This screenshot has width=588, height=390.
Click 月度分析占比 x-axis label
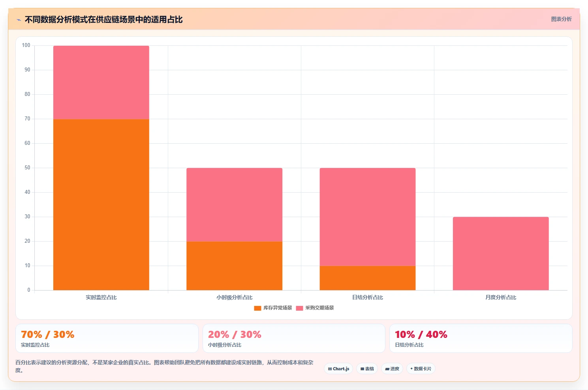pos(501,297)
